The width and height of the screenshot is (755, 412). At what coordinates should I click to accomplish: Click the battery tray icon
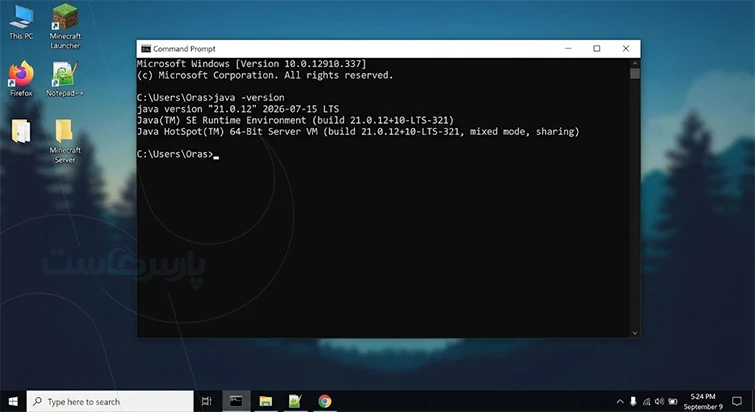[x=673, y=401]
